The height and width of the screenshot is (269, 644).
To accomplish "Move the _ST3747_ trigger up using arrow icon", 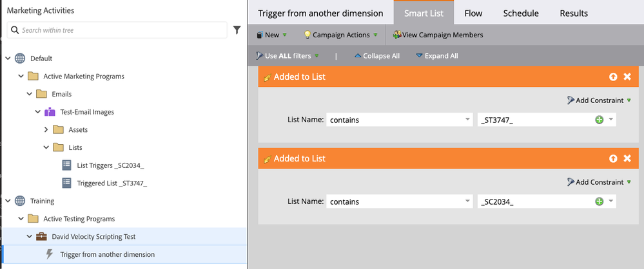I will [x=613, y=77].
